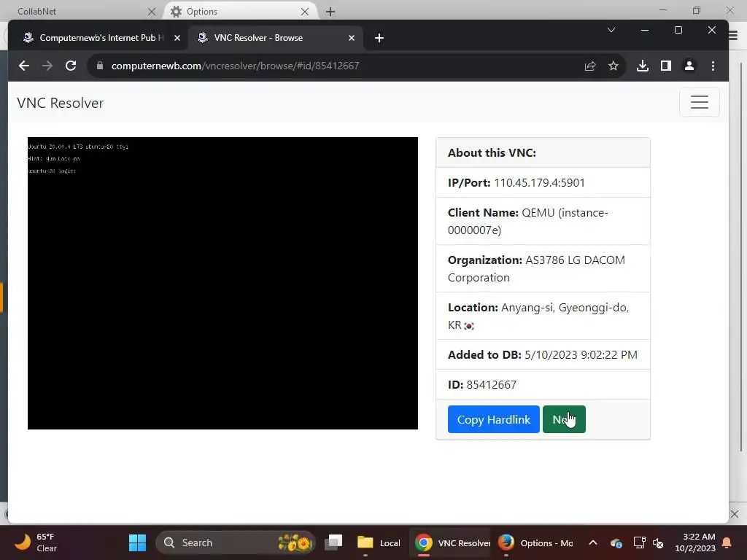This screenshot has height=560, width=747.
Task: Open the hamburger navbar toggler
Action: coord(699,102)
